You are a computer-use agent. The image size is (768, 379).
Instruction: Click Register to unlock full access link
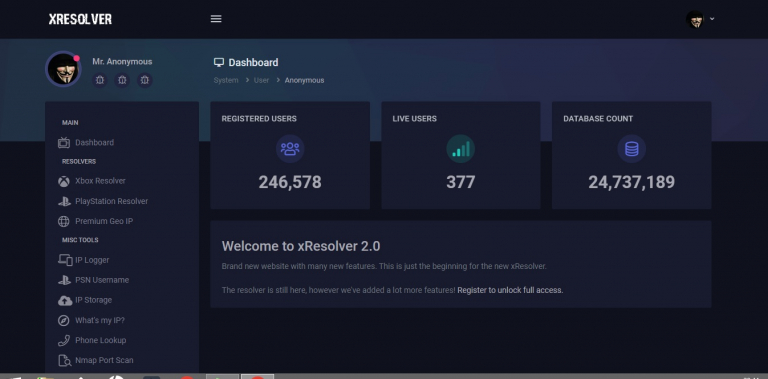[x=510, y=290]
